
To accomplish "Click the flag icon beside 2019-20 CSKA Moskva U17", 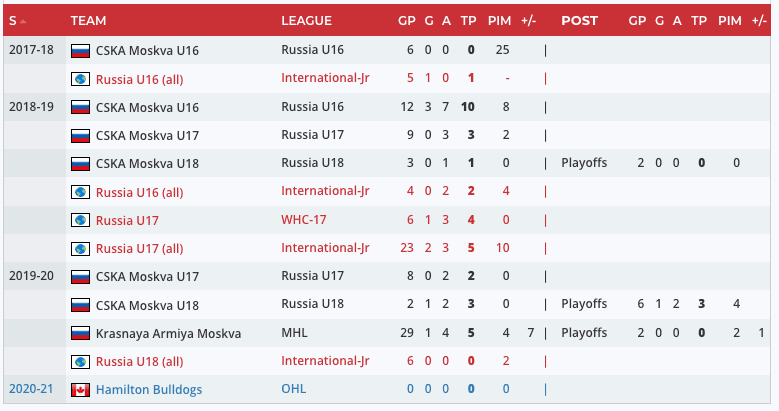I will [x=80, y=276].
